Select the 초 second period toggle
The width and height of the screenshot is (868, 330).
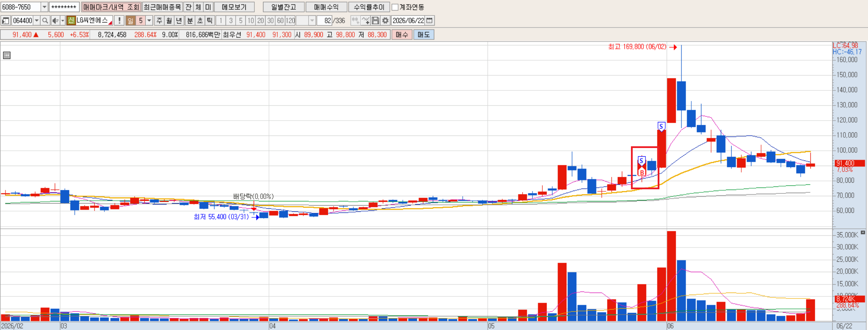(200, 21)
